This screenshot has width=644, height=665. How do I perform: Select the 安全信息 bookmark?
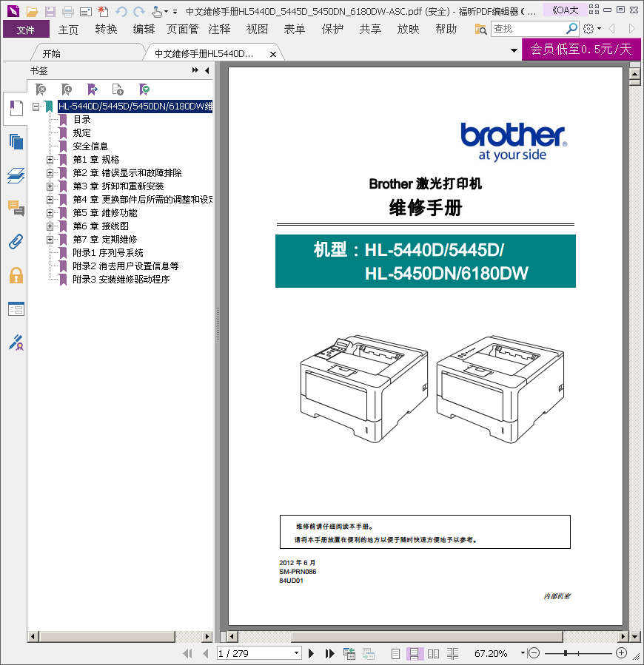[90, 146]
